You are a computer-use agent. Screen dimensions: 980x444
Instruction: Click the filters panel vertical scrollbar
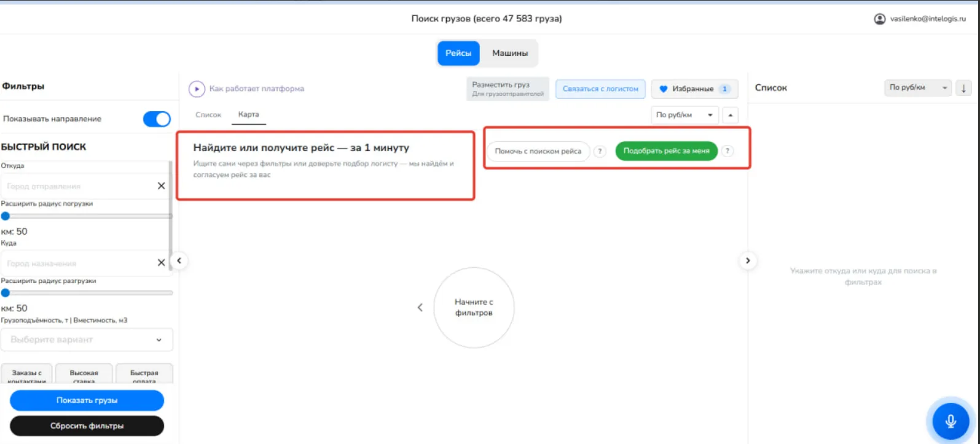click(171, 215)
